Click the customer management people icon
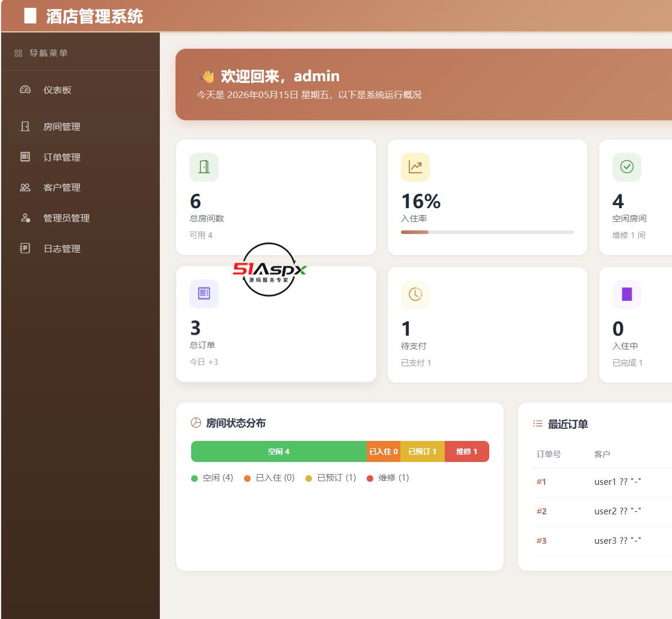Image resolution: width=672 pixels, height=619 pixels. click(x=25, y=188)
